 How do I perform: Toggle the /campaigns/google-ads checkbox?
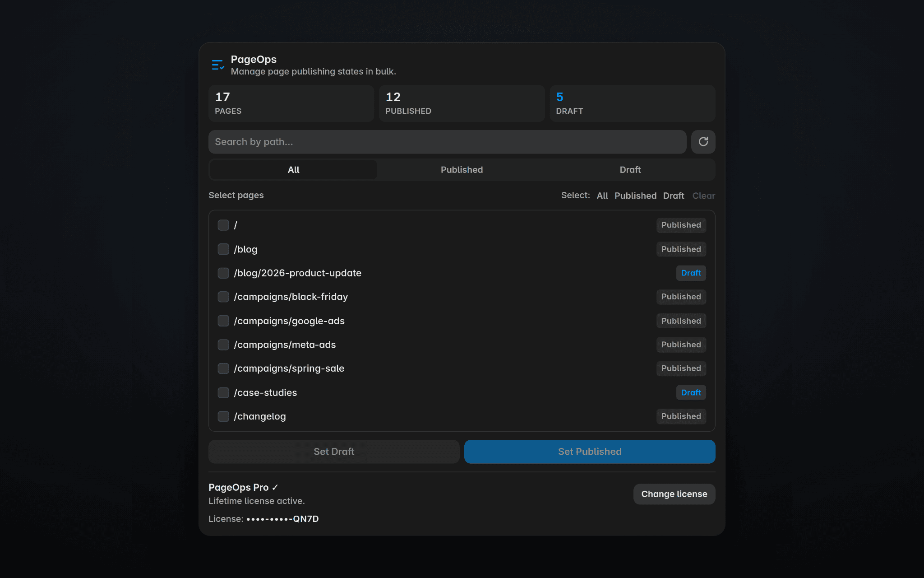(x=223, y=321)
